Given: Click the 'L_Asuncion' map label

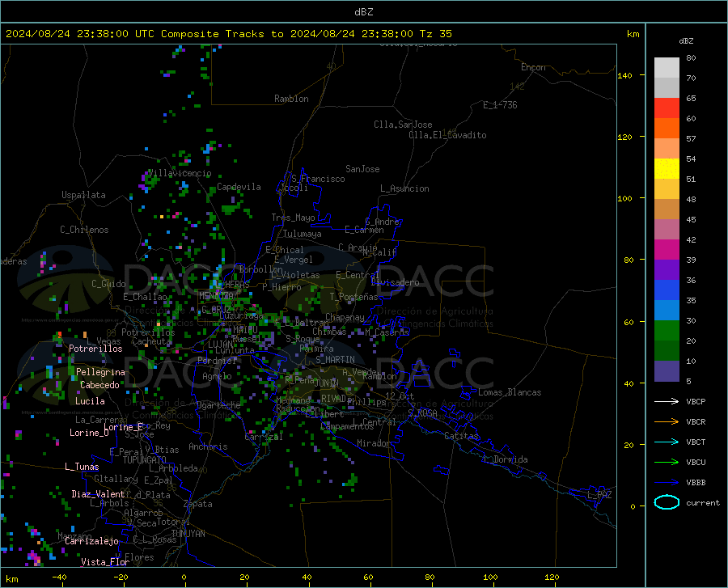Looking at the screenshot, I should pos(404,188).
